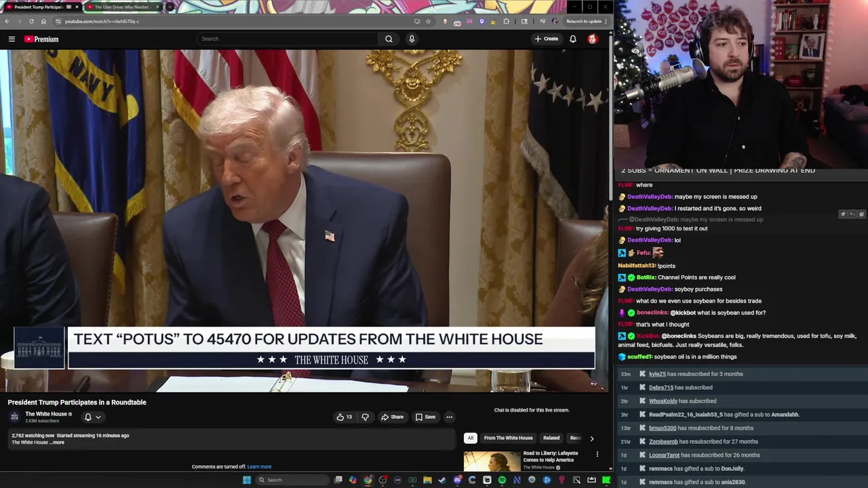Click the White House video player
Screen dimensions: 868x488
click(304, 221)
